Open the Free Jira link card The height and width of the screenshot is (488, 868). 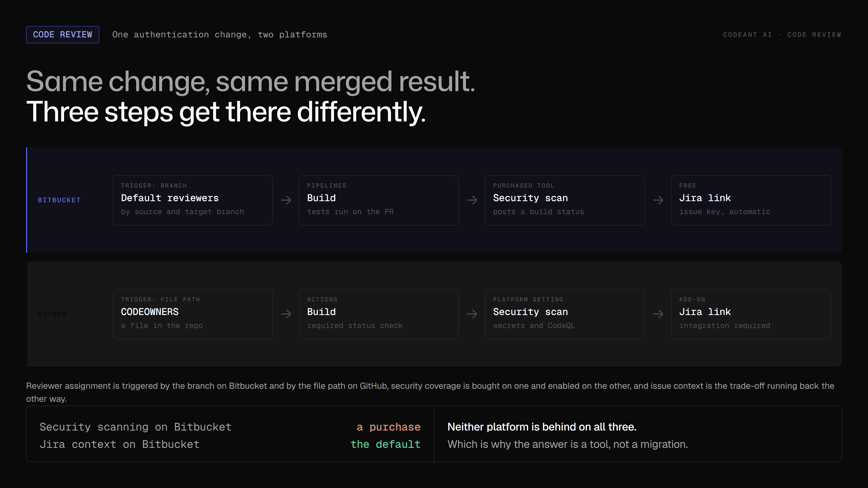click(751, 200)
